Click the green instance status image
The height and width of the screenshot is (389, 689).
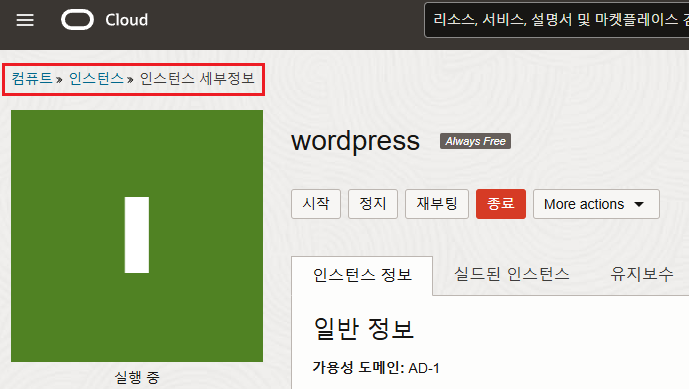coord(137,236)
